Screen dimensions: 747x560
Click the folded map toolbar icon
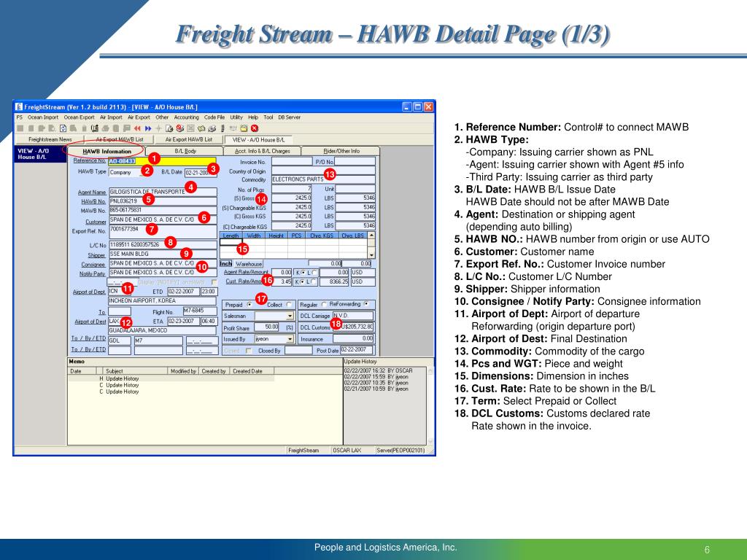(201, 128)
